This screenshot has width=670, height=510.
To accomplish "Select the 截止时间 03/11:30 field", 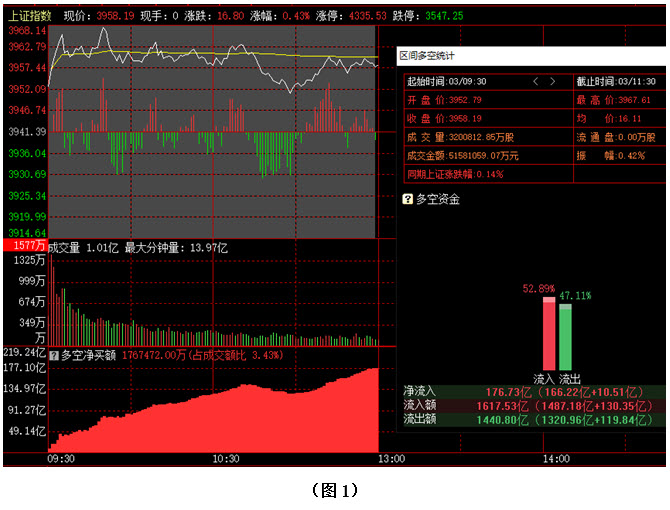I will pyautogui.click(x=616, y=81).
